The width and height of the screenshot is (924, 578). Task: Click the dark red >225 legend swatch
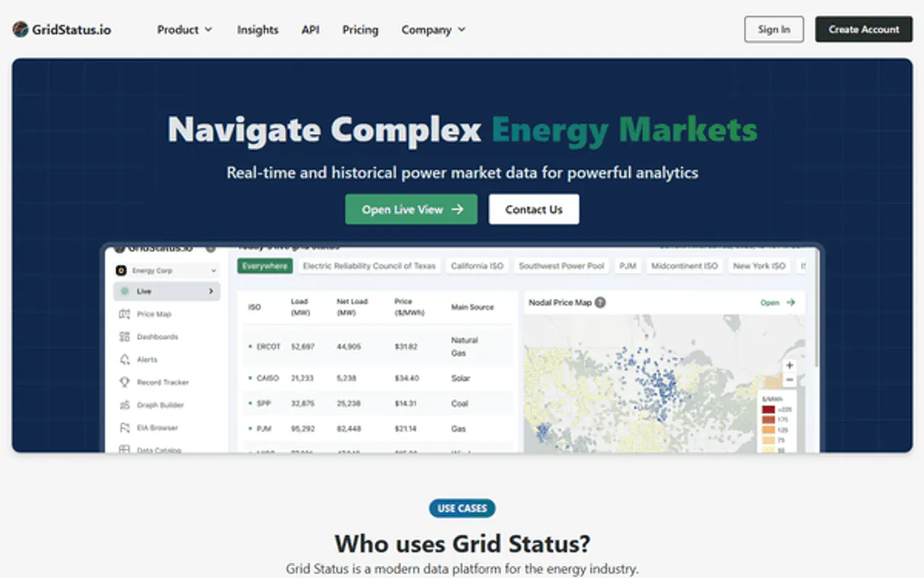click(x=768, y=409)
